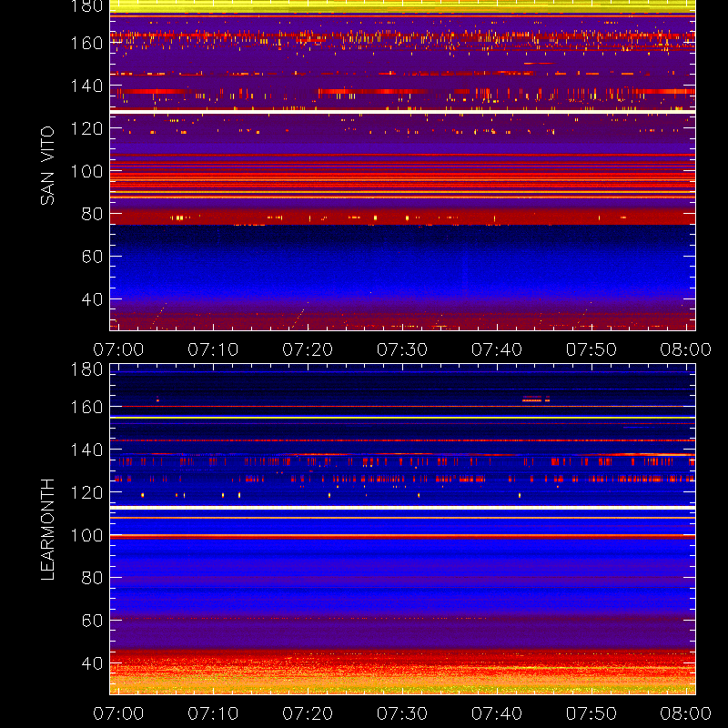Click the SAN VITO axis title
The image size is (728, 728).
coord(47,166)
